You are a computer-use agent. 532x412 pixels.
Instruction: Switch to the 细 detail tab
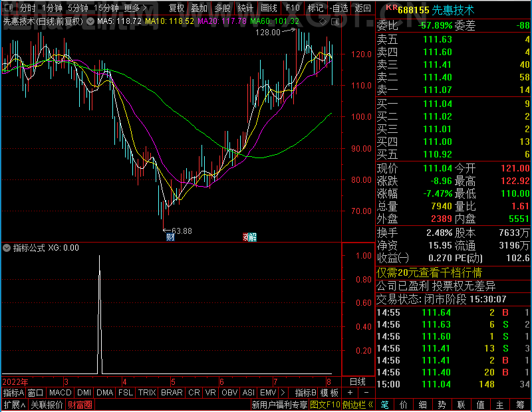[422, 405]
